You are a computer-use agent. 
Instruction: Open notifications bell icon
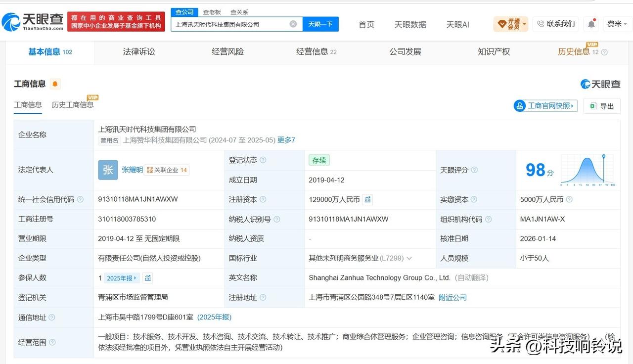(x=591, y=24)
